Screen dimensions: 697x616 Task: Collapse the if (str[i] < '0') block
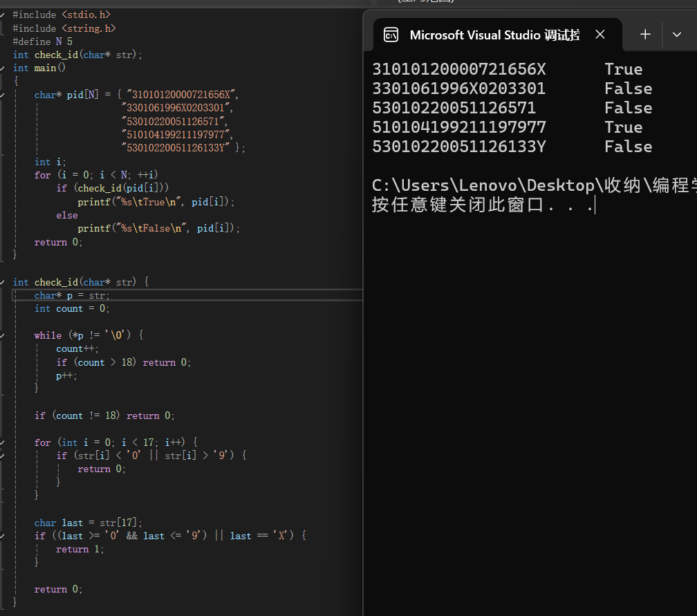click(x=3, y=456)
